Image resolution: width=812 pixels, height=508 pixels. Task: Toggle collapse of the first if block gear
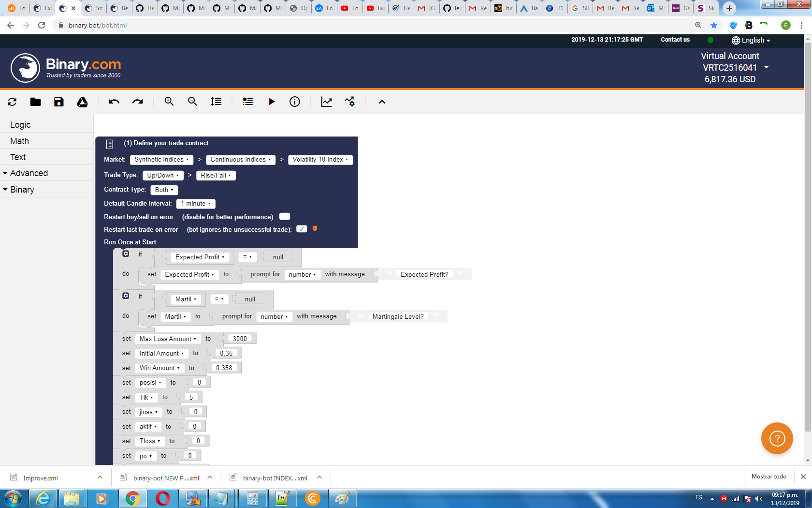click(125, 253)
